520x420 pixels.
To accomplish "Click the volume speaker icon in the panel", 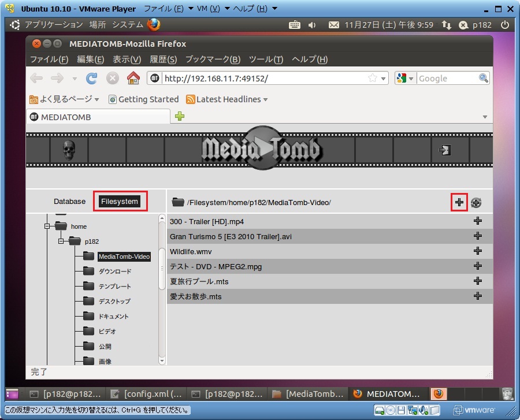I will (x=312, y=25).
